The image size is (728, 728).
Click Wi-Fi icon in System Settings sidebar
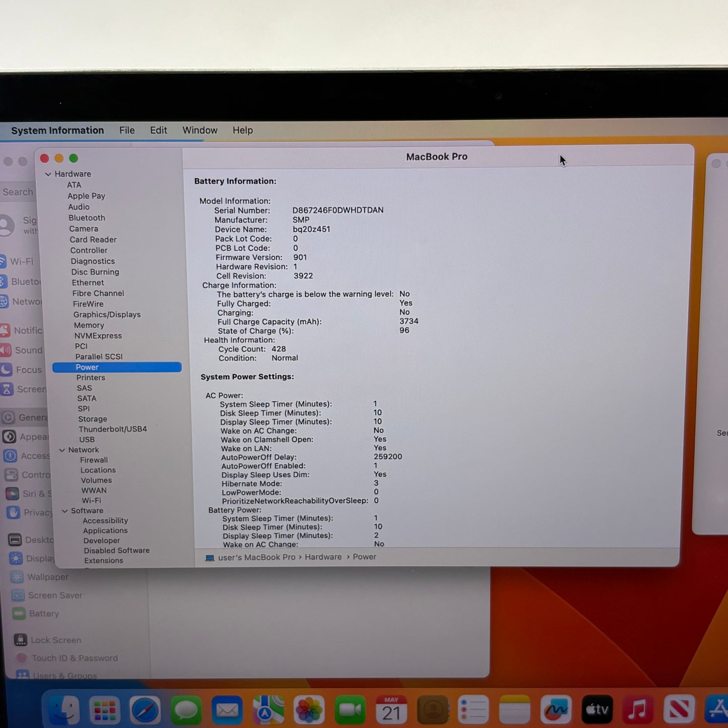tap(3, 261)
